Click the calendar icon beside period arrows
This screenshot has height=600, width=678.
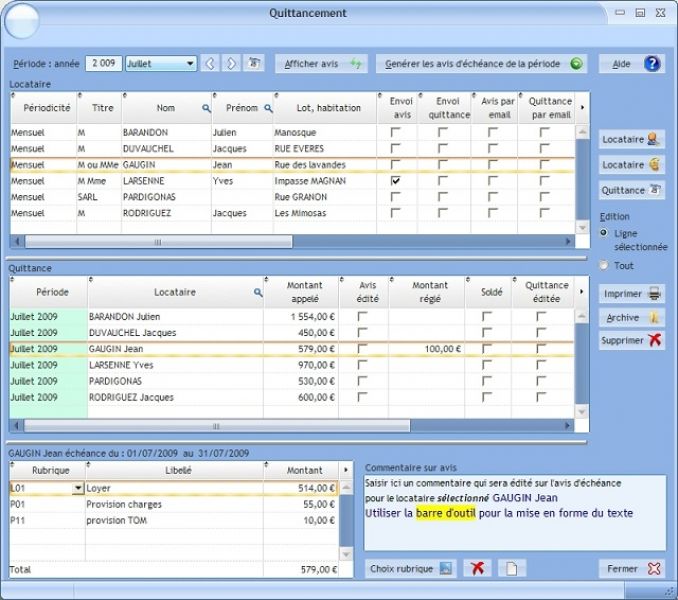[254, 64]
